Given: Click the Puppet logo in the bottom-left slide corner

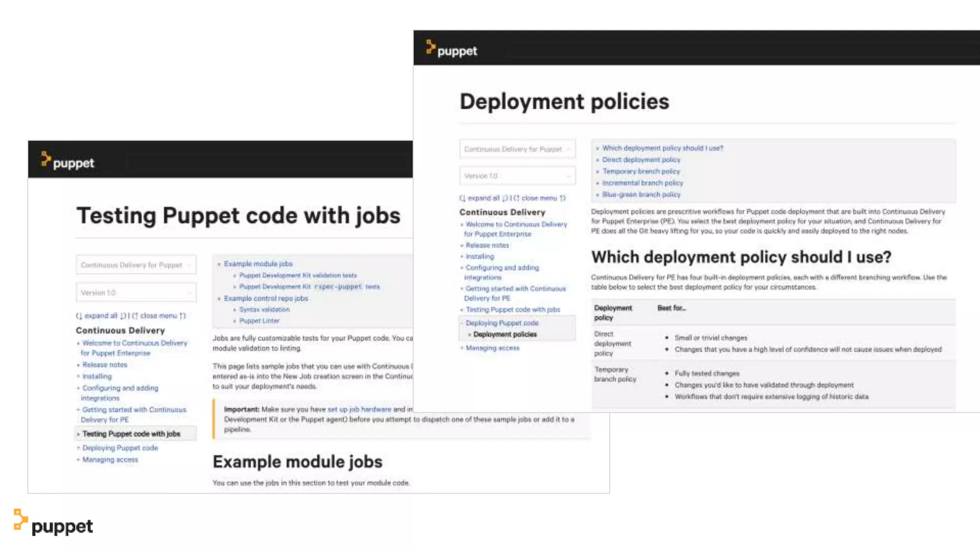Looking at the screenshot, I should click(x=54, y=524).
